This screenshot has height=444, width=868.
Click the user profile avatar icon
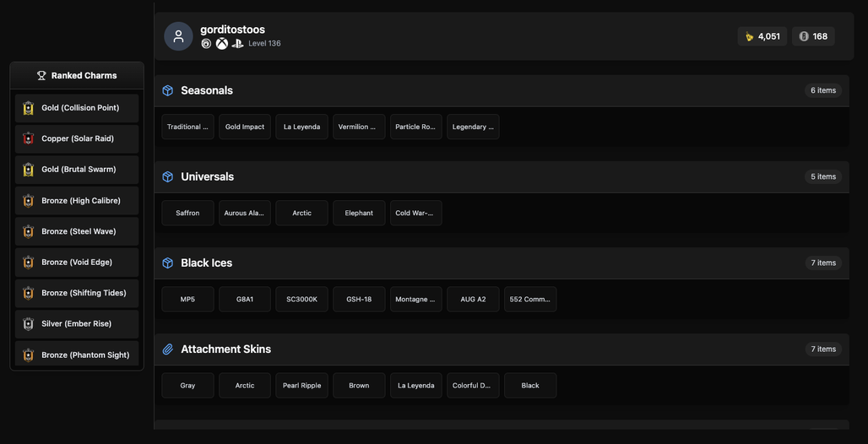[x=178, y=36]
